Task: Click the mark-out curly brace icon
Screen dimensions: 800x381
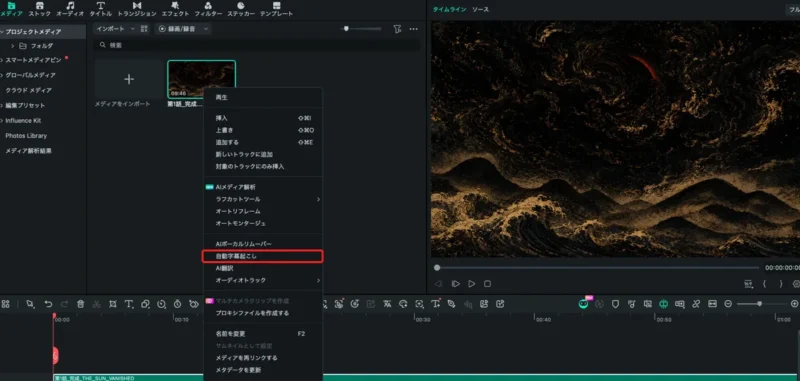Action: click(x=781, y=284)
